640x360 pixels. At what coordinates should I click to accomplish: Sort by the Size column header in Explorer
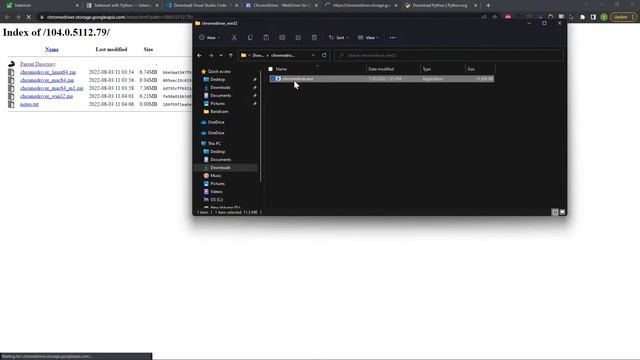[x=480, y=69]
